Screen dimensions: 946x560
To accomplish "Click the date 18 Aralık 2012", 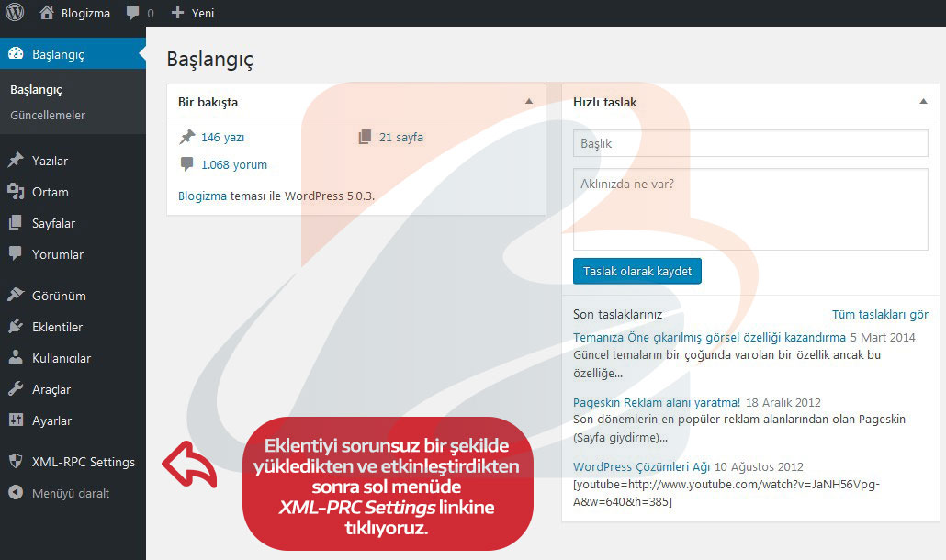I will 783,402.
